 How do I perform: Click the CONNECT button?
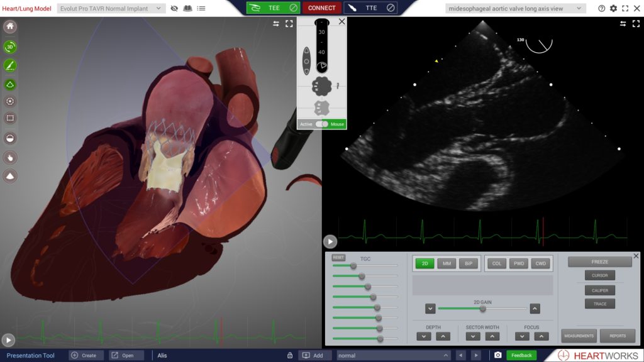tap(321, 8)
